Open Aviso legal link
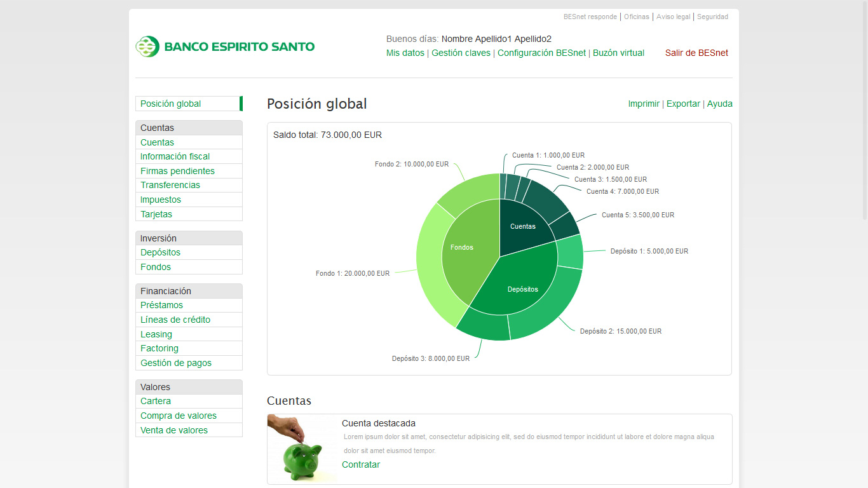Image resolution: width=868 pixels, height=488 pixels. (673, 17)
